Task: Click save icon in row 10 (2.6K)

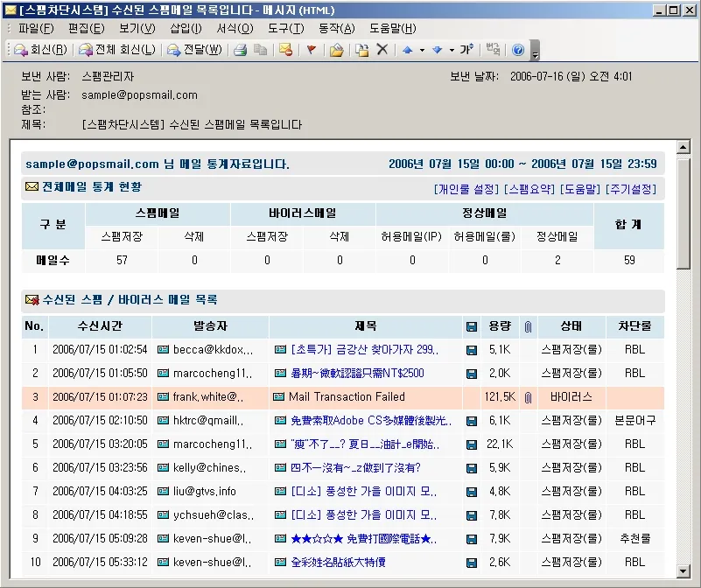Action: tap(471, 563)
